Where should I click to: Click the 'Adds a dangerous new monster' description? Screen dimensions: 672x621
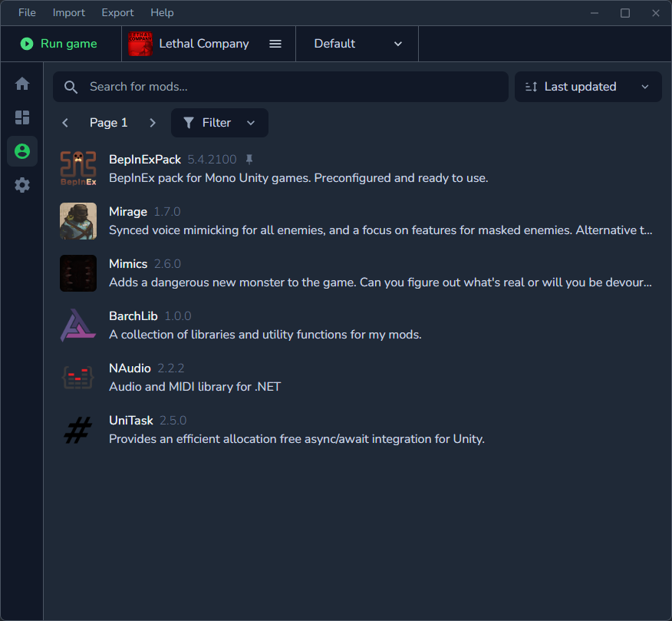point(380,282)
